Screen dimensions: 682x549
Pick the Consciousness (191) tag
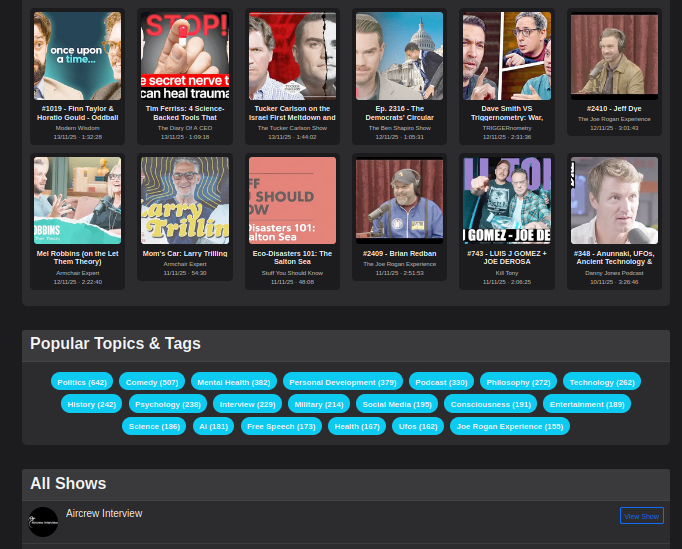tap(491, 404)
